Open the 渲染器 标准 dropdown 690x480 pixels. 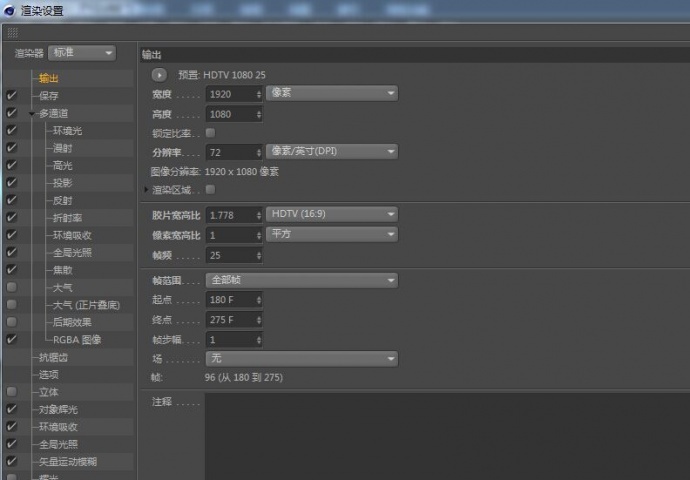(x=82, y=53)
